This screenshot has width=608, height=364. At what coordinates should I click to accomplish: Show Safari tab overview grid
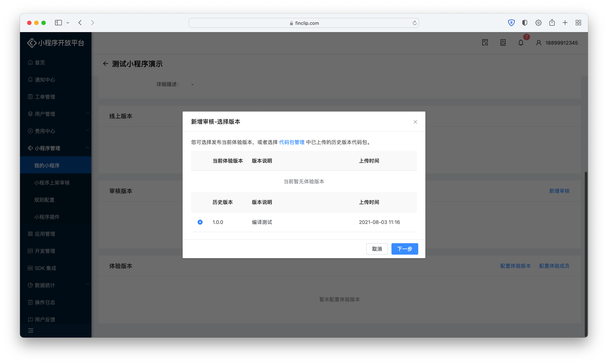pyautogui.click(x=578, y=23)
